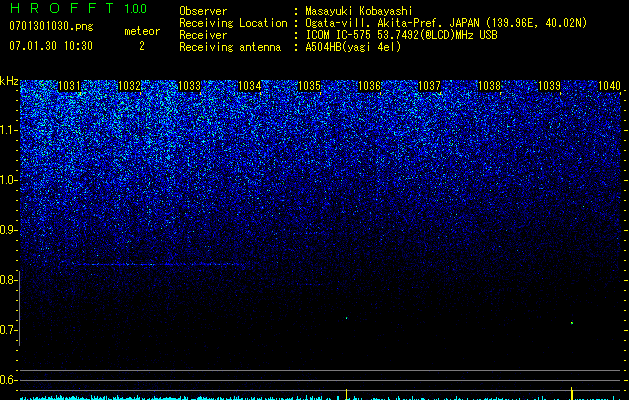Click the yellow power spike below 1039
This screenshot has height=400, width=629.
[572, 393]
